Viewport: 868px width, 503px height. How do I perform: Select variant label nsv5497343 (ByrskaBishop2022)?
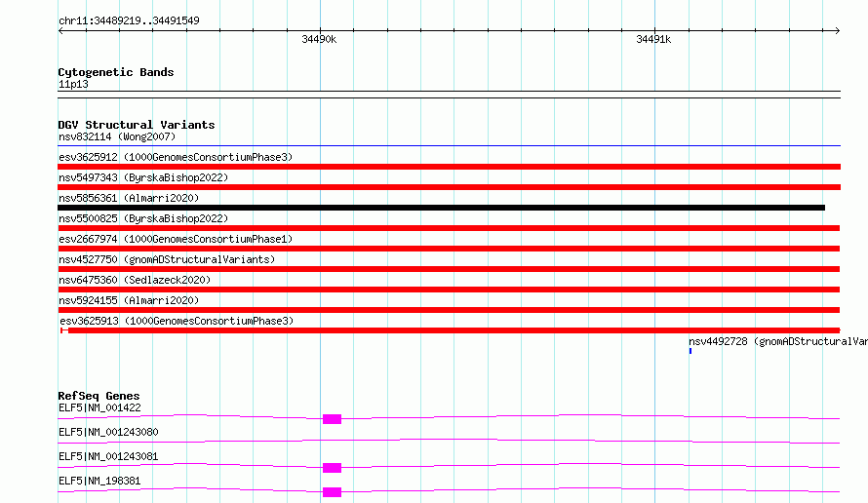click(143, 177)
